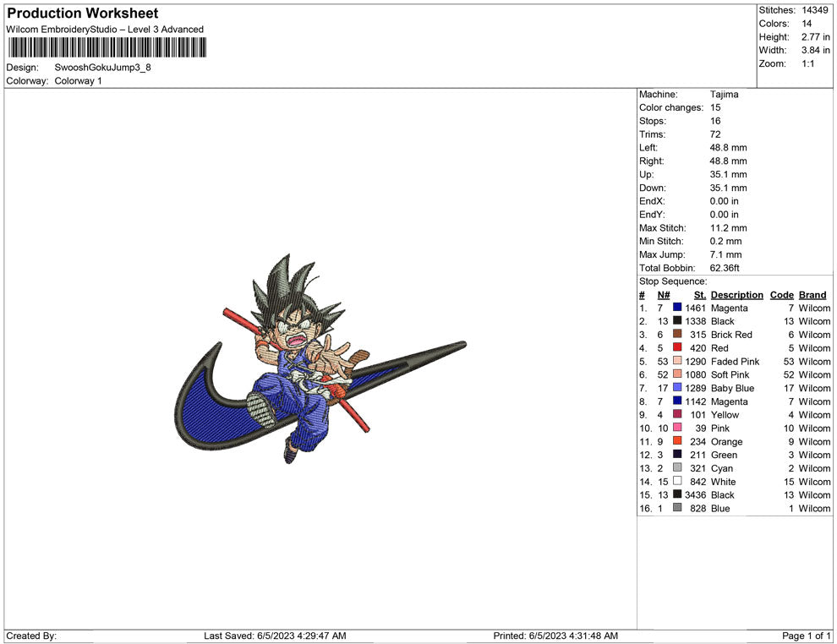Click the Soft Pink color swatch
The image size is (837, 644).
coord(677,374)
